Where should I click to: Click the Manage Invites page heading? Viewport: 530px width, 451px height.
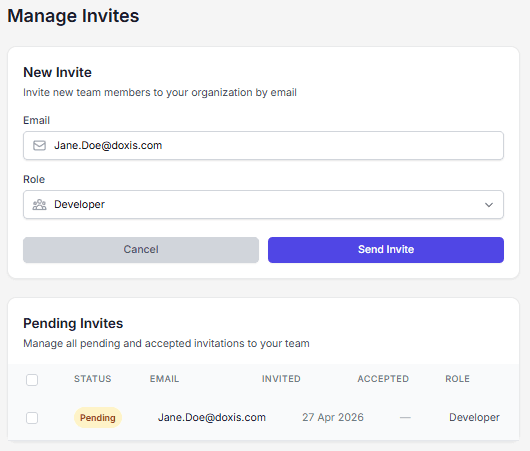coord(73,16)
